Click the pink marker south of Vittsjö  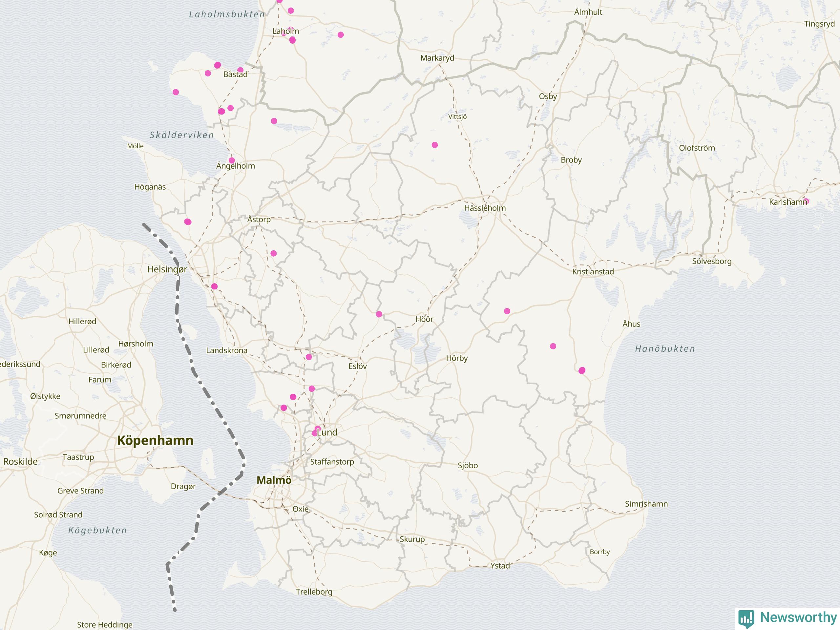(x=434, y=145)
